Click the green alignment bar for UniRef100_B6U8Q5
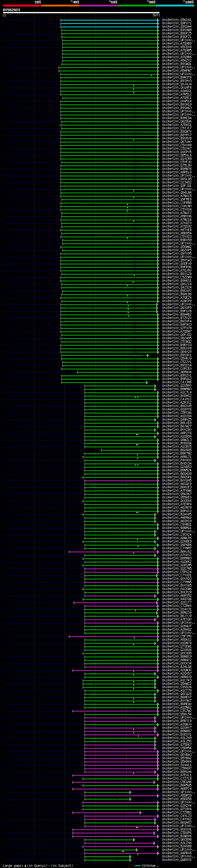 (130, 450)
